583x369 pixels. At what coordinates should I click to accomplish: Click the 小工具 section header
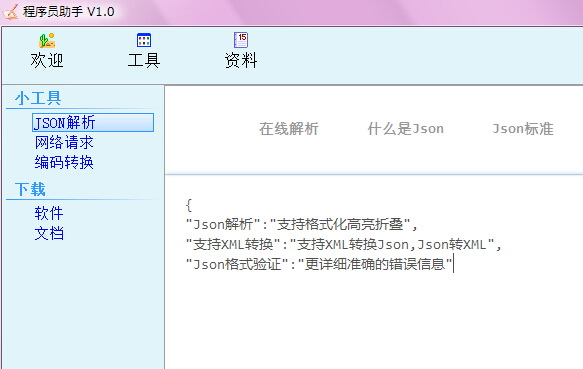point(38,98)
